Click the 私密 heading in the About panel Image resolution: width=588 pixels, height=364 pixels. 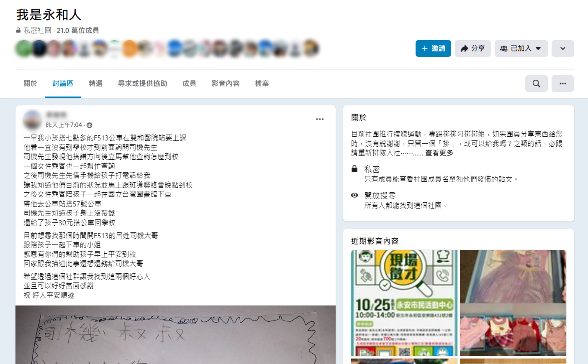[372, 169]
